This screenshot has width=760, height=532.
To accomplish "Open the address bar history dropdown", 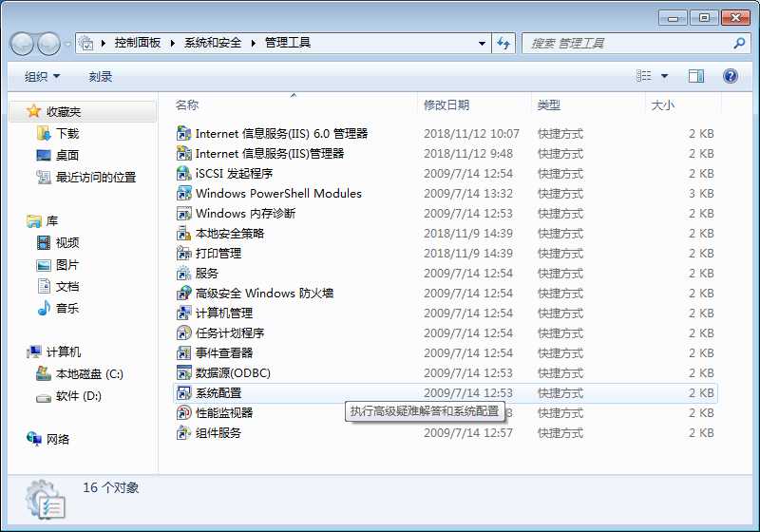I will (482, 43).
